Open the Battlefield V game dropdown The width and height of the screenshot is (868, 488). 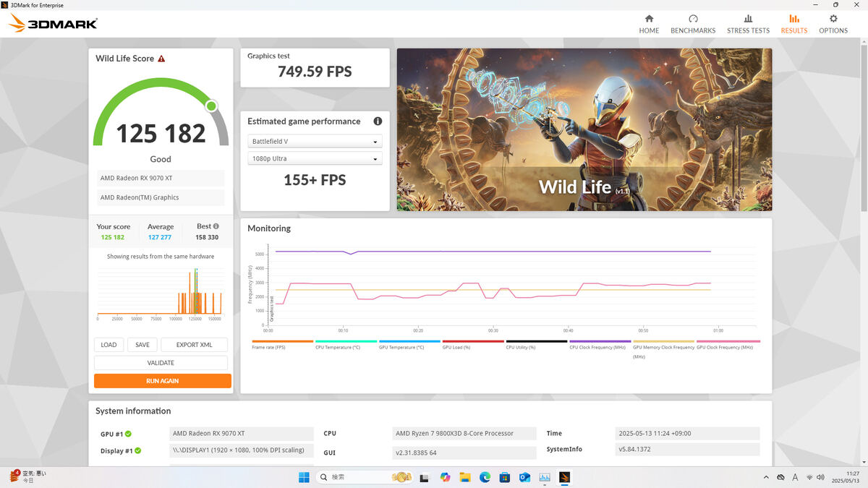(315, 142)
